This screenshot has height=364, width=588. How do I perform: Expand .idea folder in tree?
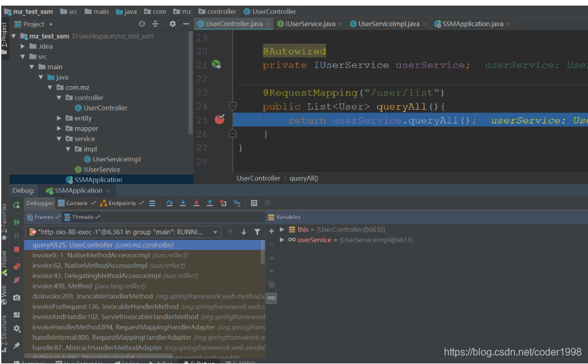(x=22, y=47)
